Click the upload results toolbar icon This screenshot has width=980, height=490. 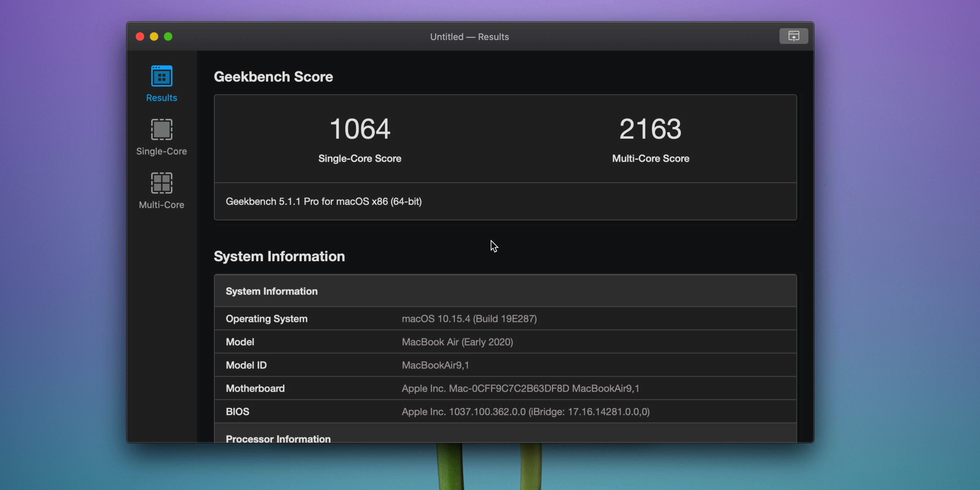793,36
